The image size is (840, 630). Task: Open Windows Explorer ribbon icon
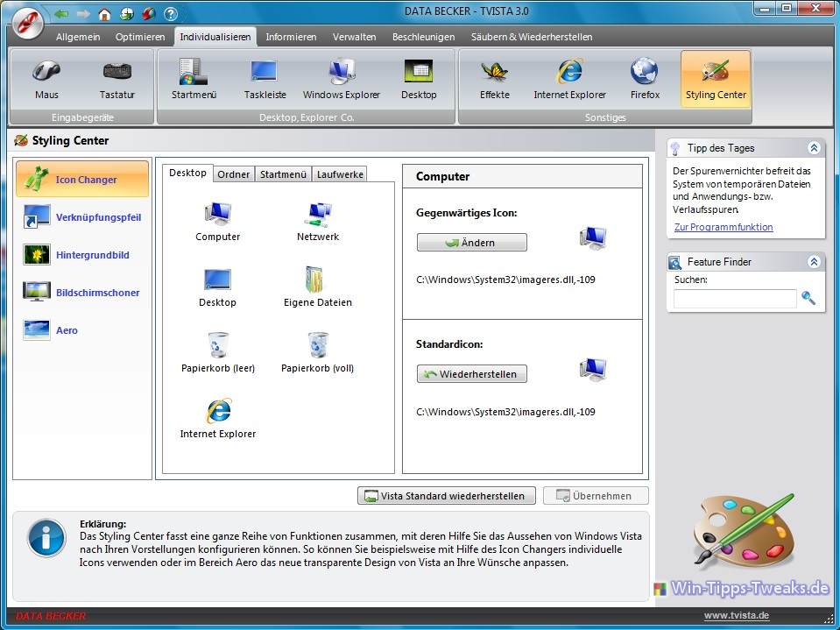(342, 79)
